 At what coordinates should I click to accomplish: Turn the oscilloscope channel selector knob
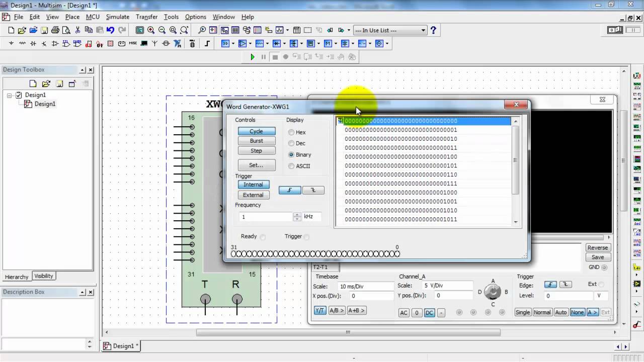[x=493, y=292]
